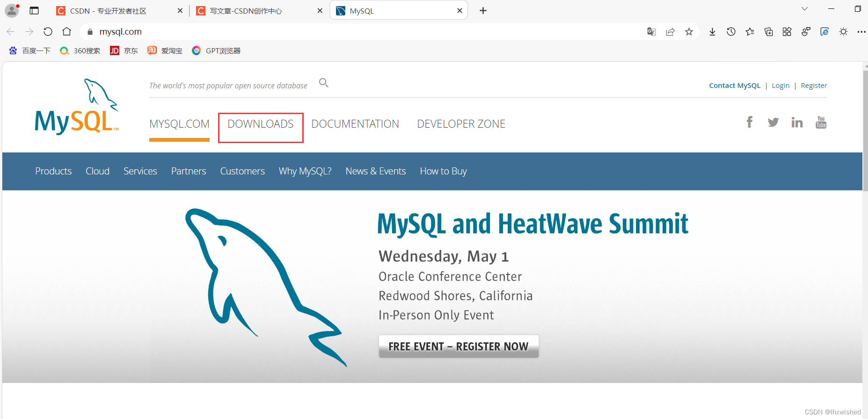
Task: Toggle the day/night mode sun icon
Action: [x=843, y=31]
